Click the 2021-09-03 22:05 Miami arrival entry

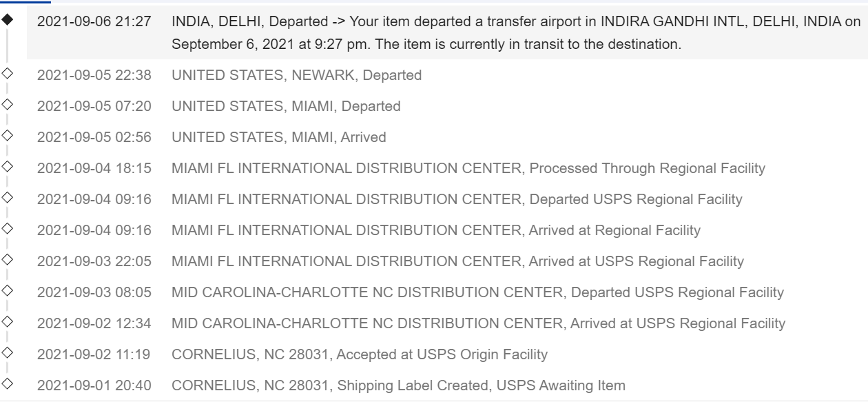click(x=457, y=261)
